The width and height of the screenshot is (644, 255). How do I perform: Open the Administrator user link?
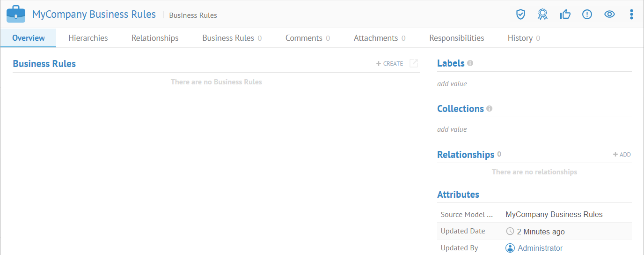540,248
